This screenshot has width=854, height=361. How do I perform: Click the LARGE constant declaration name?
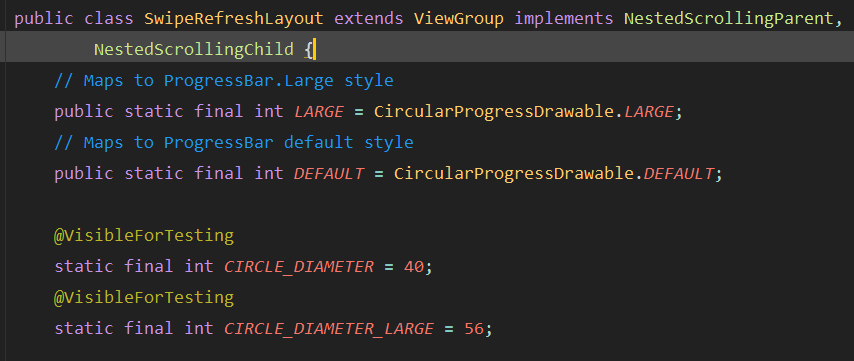click(319, 112)
